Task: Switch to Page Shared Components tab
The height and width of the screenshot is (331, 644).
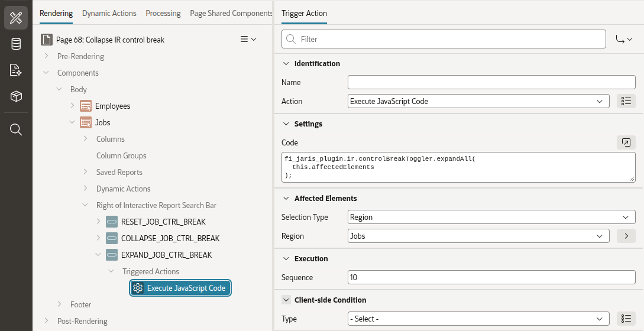Action: 231,13
